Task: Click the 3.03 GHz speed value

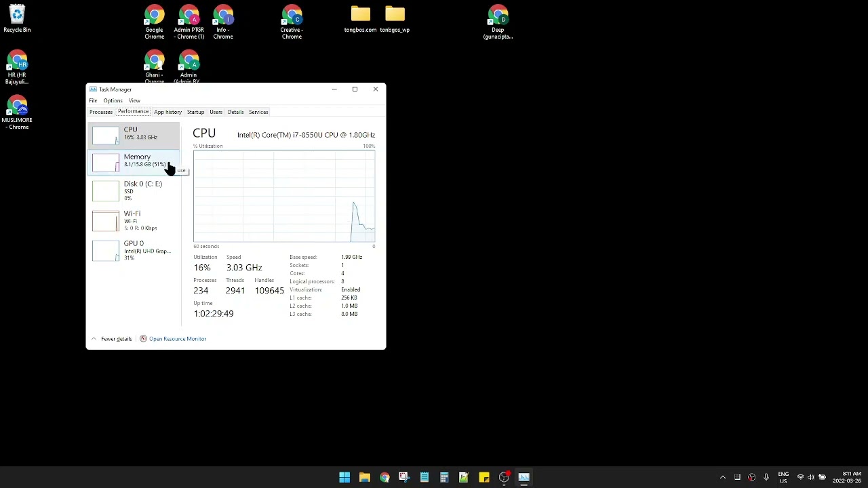Action: [244, 268]
